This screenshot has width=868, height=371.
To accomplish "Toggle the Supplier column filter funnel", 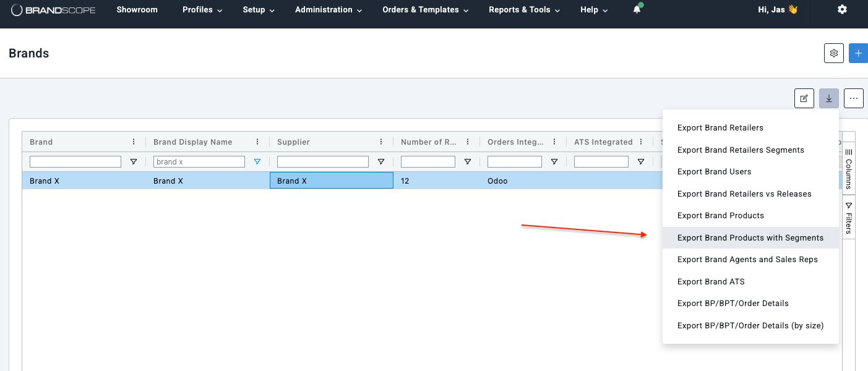I will point(381,162).
